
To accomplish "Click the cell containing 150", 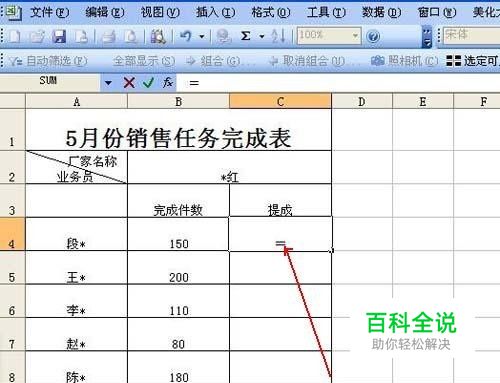I will (178, 234).
